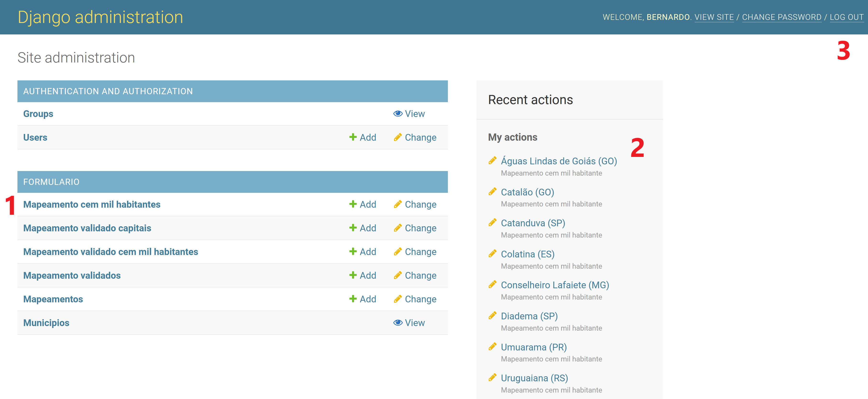The image size is (868, 399).
Task: Open recent action Conselheiro Lafaiete (MG)
Action: pyautogui.click(x=555, y=285)
